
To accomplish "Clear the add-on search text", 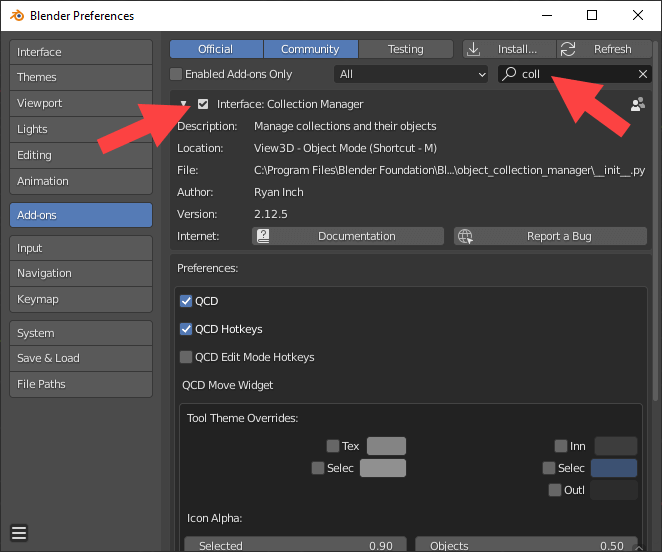I will point(643,74).
